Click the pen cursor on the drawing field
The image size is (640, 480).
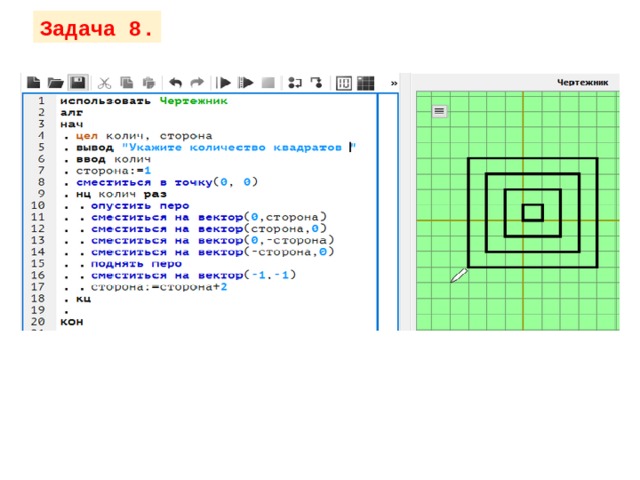click(x=459, y=275)
